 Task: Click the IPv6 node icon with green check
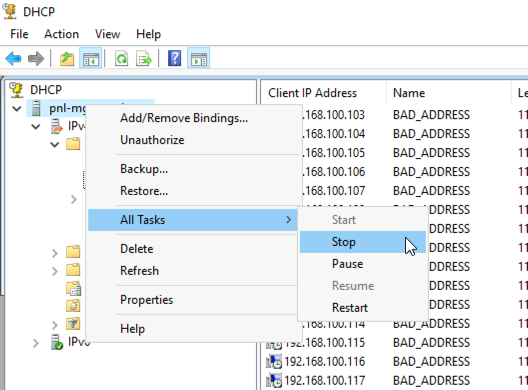coord(57,342)
